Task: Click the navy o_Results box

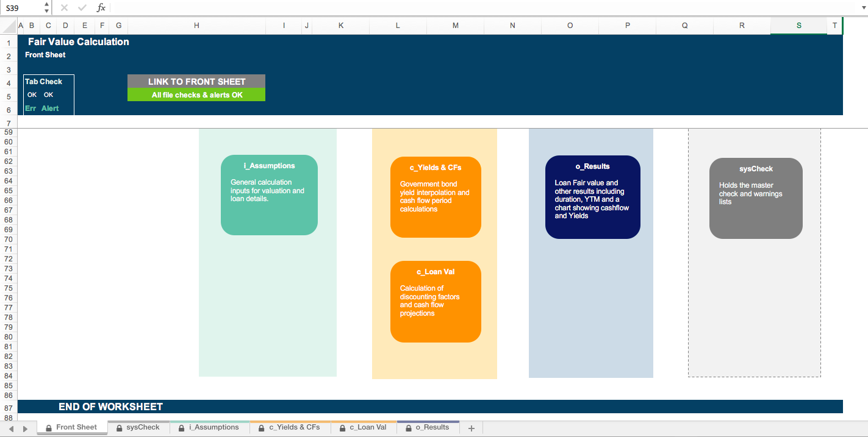Action: click(592, 197)
